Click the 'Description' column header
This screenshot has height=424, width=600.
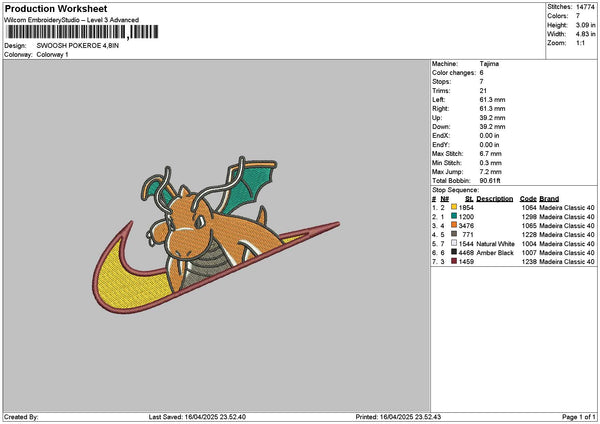[x=495, y=199]
